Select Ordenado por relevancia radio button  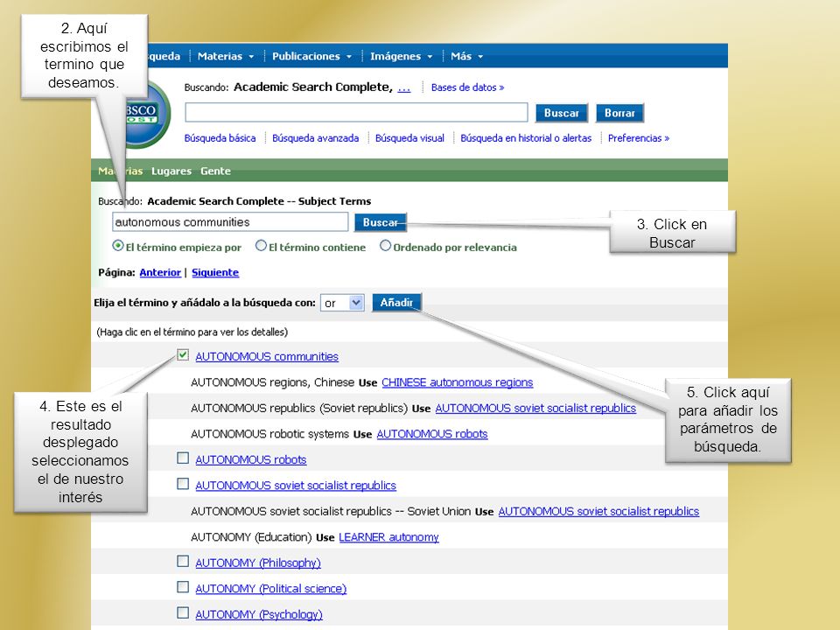click(385, 246)
